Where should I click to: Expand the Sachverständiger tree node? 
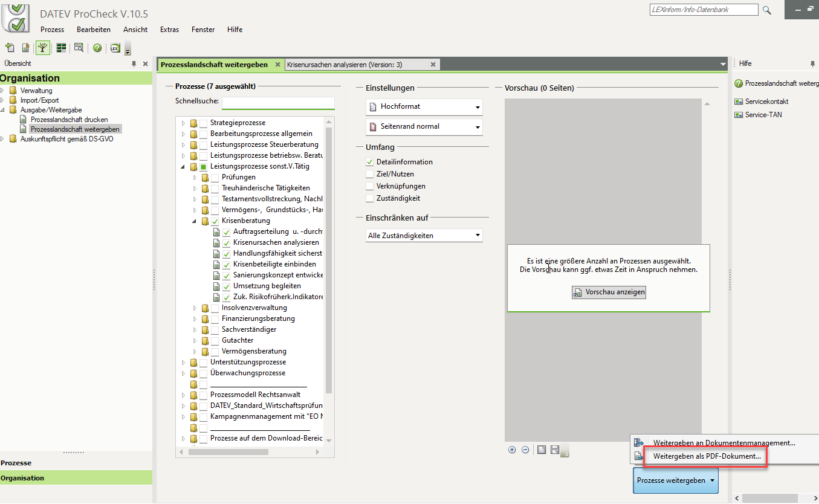click(x=195, y=330)
